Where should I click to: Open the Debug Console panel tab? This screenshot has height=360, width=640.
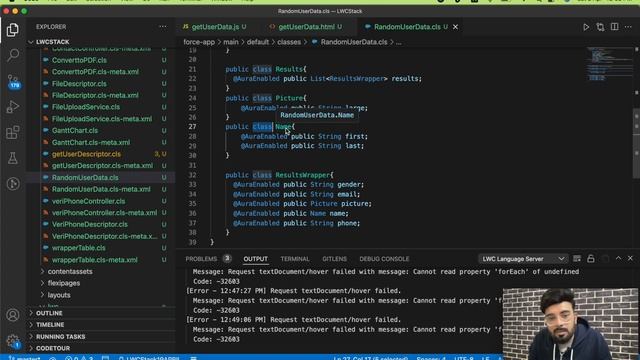click(384, 259)
